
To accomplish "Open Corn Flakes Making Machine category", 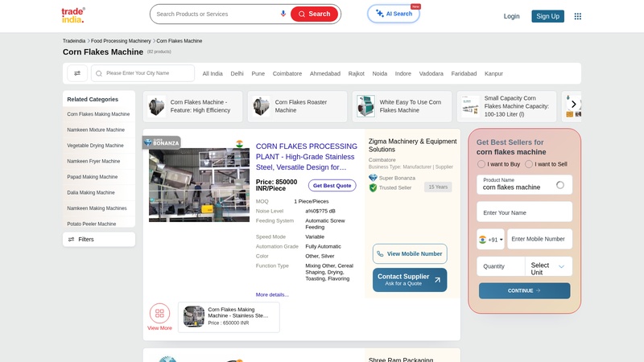I will click(x=98, y=114).
